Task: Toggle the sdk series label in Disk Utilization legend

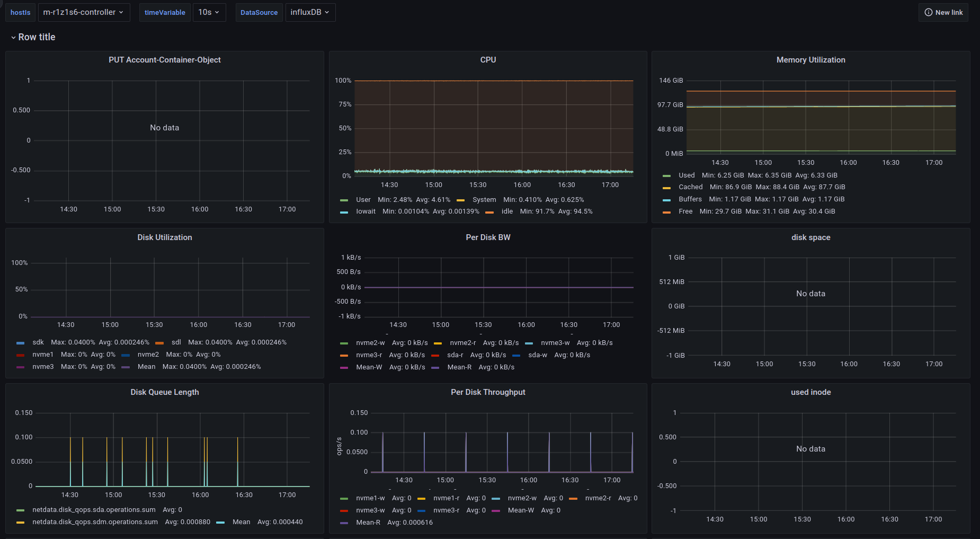Action: (38, 342)
